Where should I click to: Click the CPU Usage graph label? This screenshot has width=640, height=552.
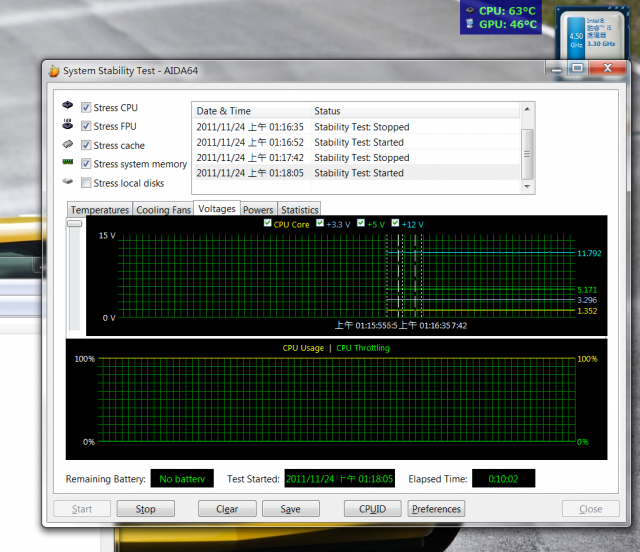(x=303, y=348)
